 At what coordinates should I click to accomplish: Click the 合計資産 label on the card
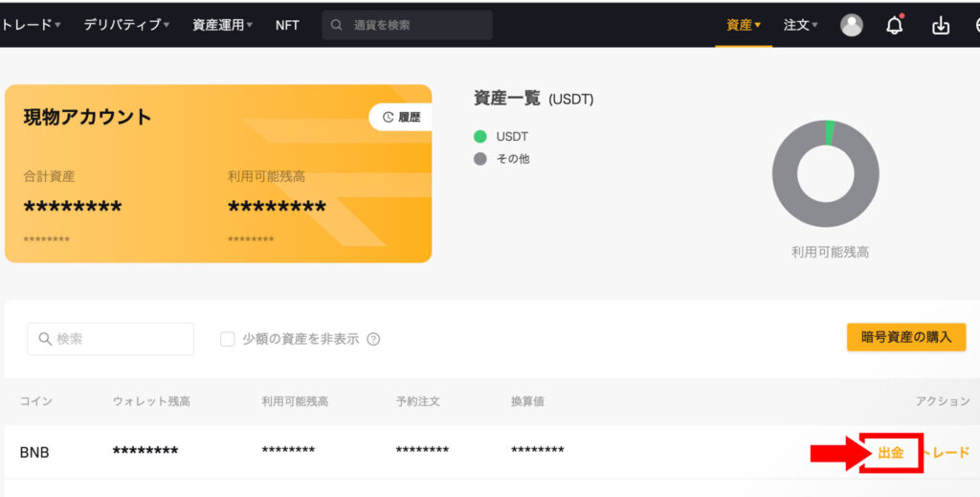click(49, 176)
